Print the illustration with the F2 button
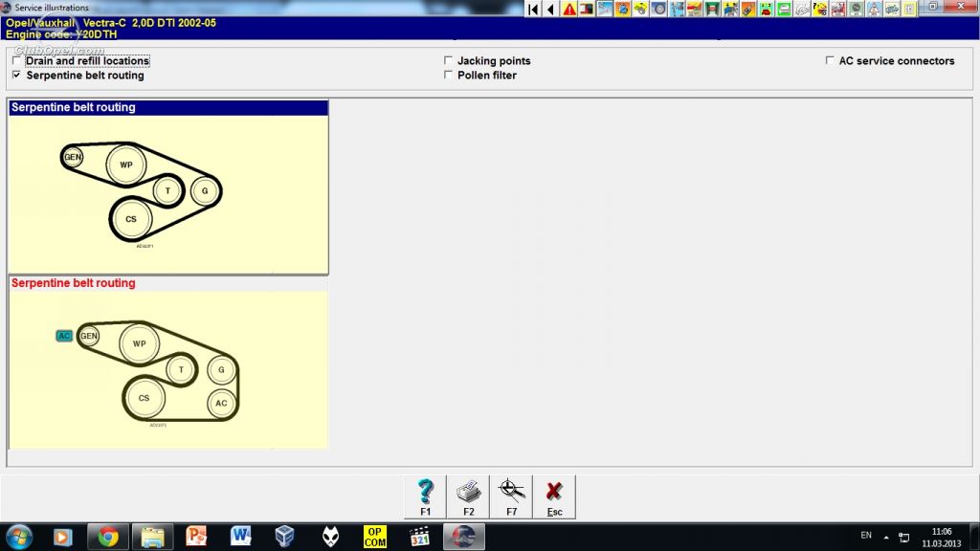This screenshot has height=551, width=980. [x=468, y=497]
